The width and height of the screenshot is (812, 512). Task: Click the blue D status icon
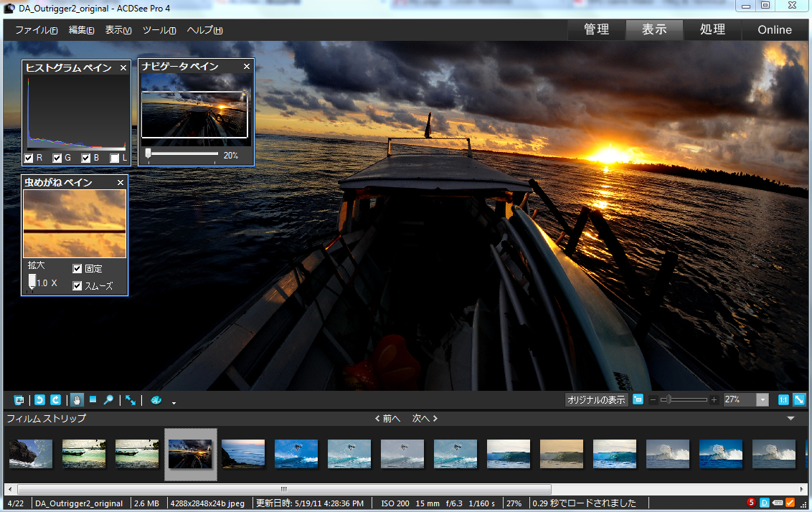765,502
